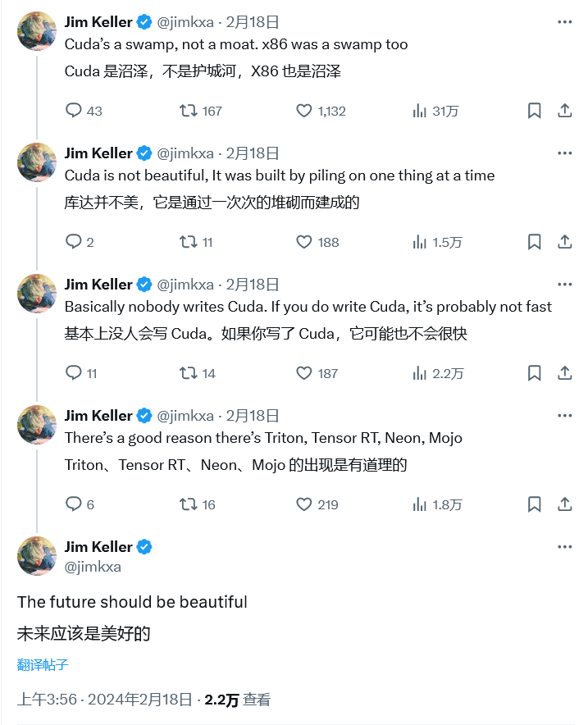Open the 上午3:56 · 2024年2月18日 timestamp

coord(104,700)
